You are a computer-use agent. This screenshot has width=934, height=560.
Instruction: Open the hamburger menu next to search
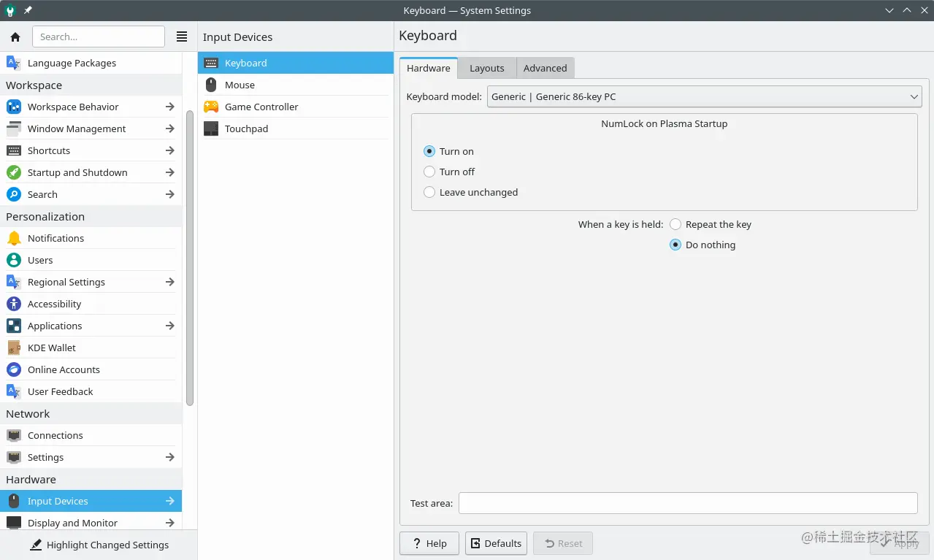(183, 37)
